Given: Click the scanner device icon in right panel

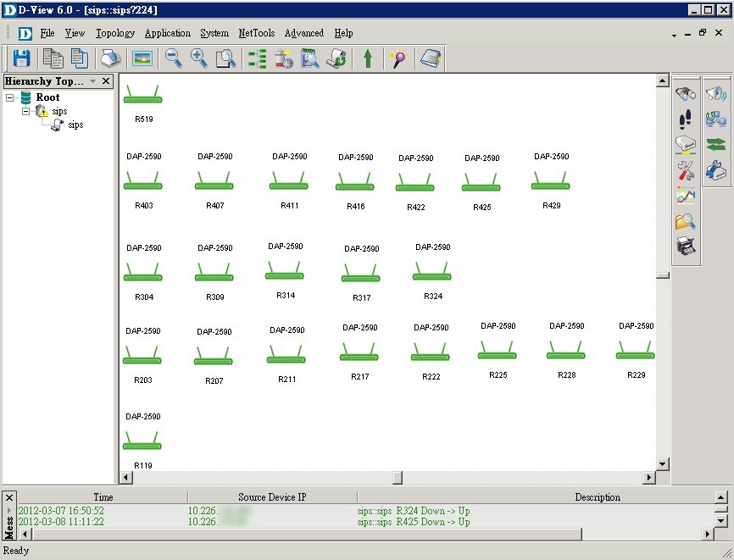Looking at the screenshot, I should coord(686,145).
